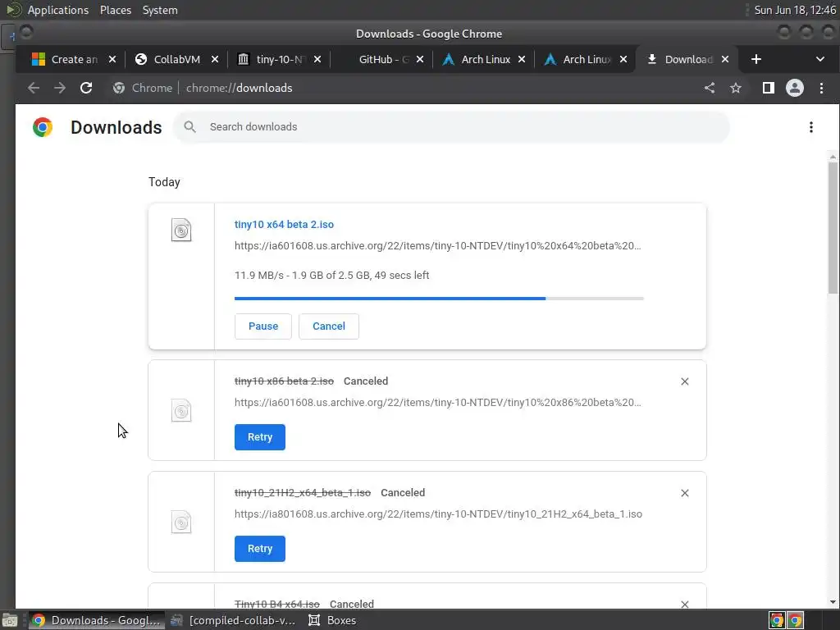Click the tiny10_21H2_x64_beta_1.iso file icon
The width and height of the screenshot is (840, 630).
coord(181,523)
